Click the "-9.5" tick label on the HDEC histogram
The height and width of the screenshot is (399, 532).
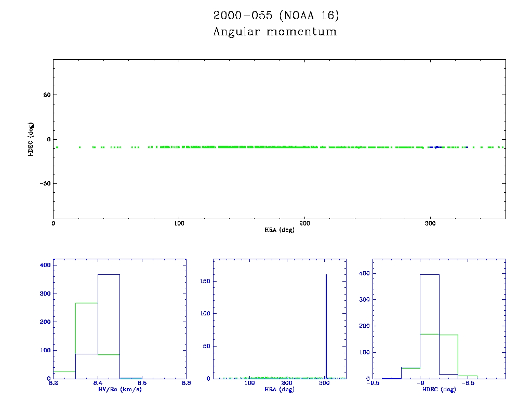tap(372, 383)
